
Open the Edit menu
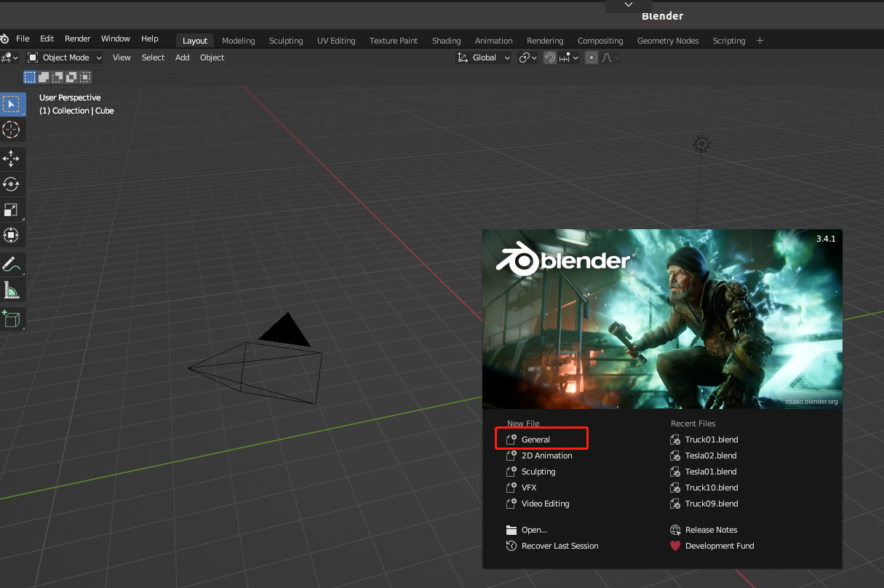[47, 39]
